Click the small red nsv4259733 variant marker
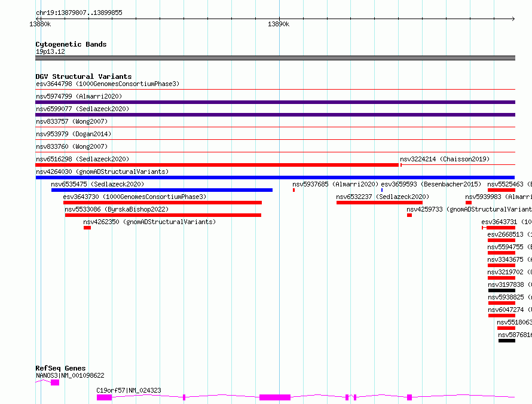This screenshot has width=532, height=404. click(x=409, y=215)
